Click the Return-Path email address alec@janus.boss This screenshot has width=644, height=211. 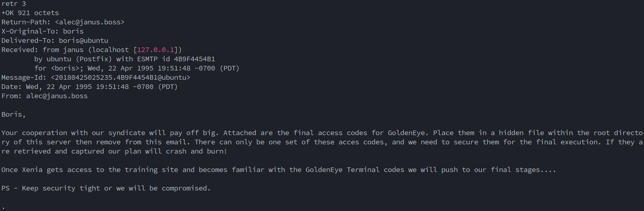click(90, 22)
